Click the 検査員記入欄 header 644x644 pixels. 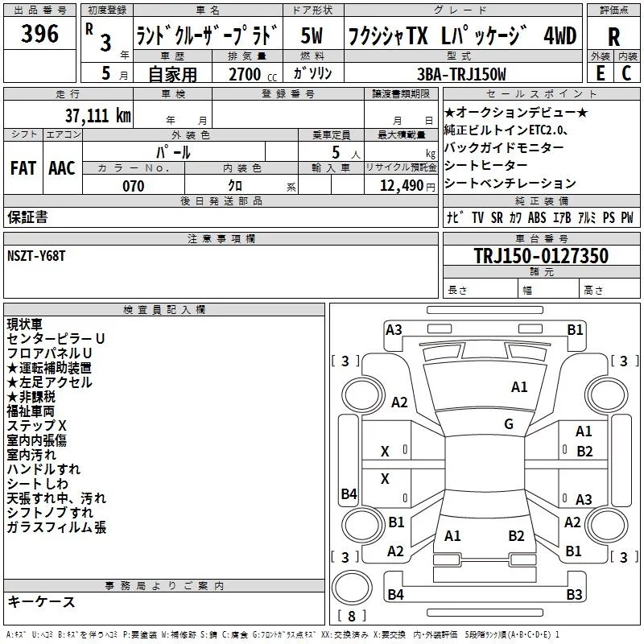[164, 310]
